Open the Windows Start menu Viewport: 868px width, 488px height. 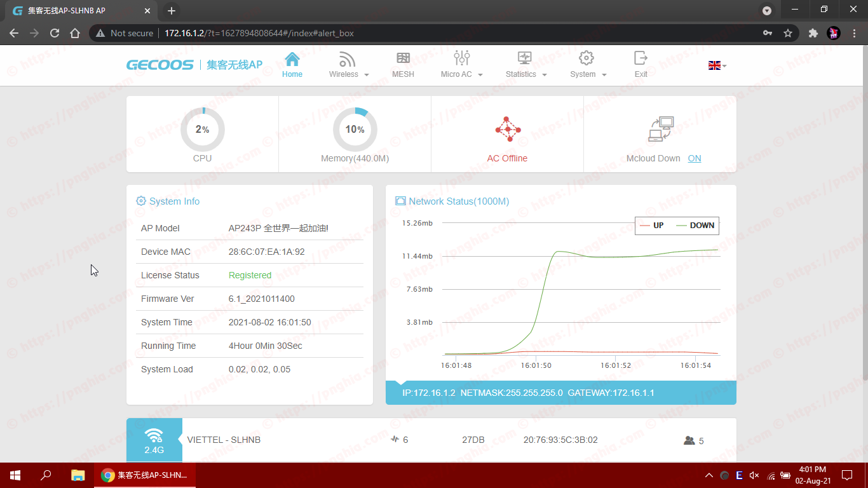(15, 475)
